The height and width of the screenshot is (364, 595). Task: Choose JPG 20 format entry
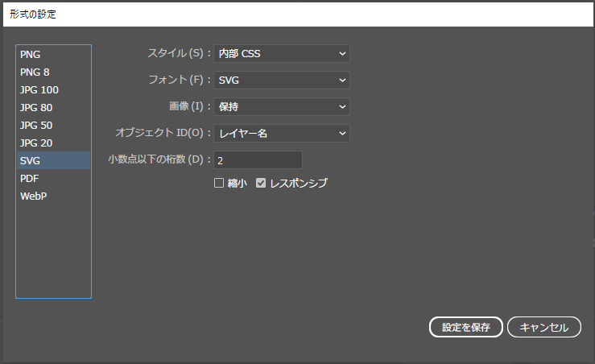tap(36, 143)
